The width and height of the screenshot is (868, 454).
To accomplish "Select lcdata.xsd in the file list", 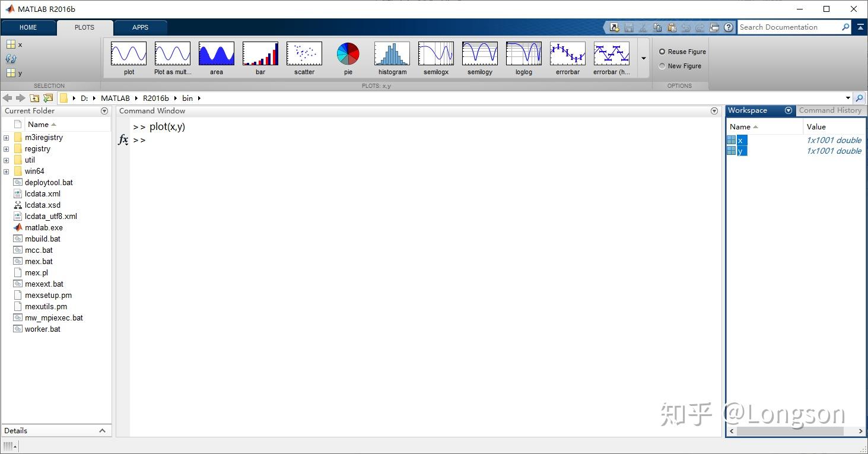I will coord(43,205).
